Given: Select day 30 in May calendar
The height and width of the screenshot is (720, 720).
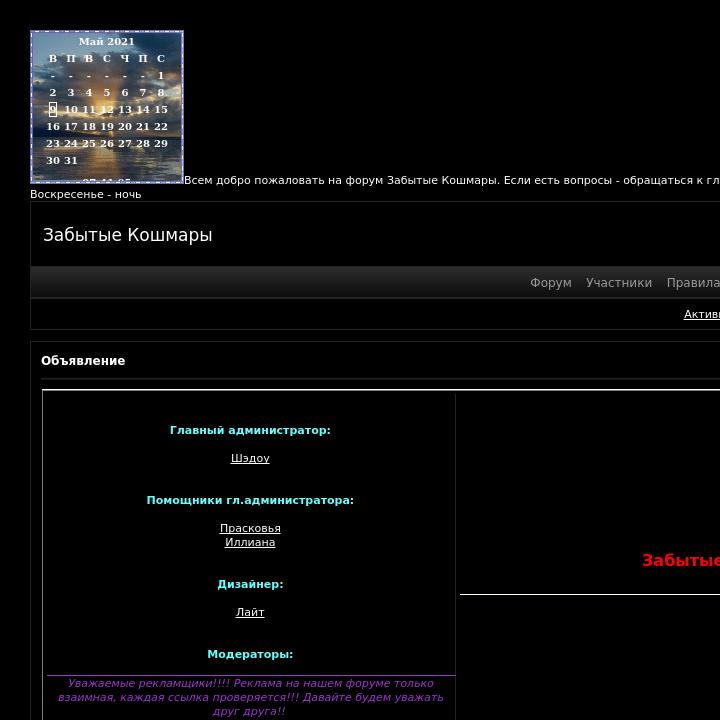Looking at the screenshot, I should 53,160.
